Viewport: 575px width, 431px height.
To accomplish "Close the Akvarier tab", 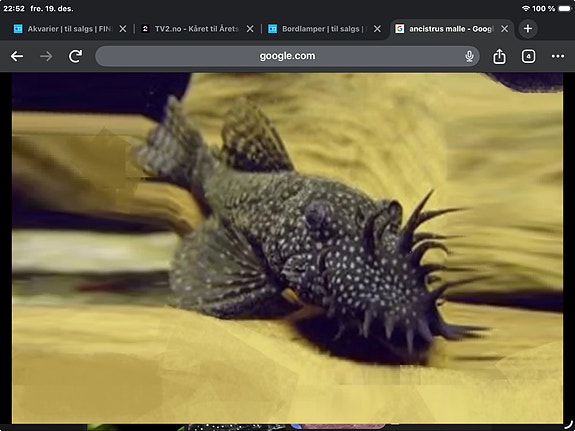I will point(123,29).
